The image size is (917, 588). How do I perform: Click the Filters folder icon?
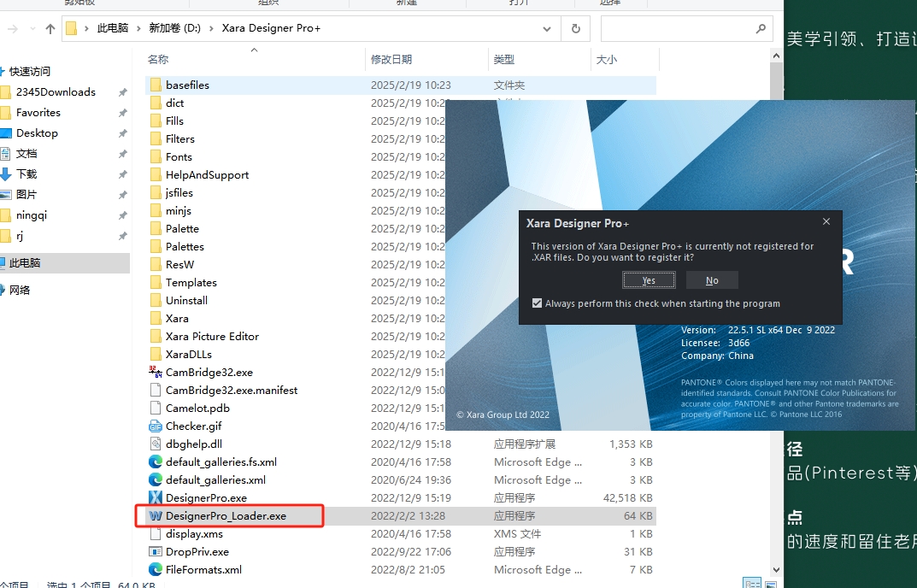click(x=156, y=138)
